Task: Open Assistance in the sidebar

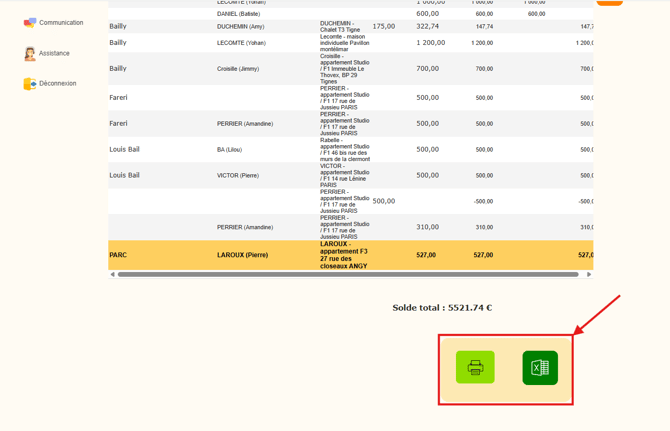Action: [54, 53]
